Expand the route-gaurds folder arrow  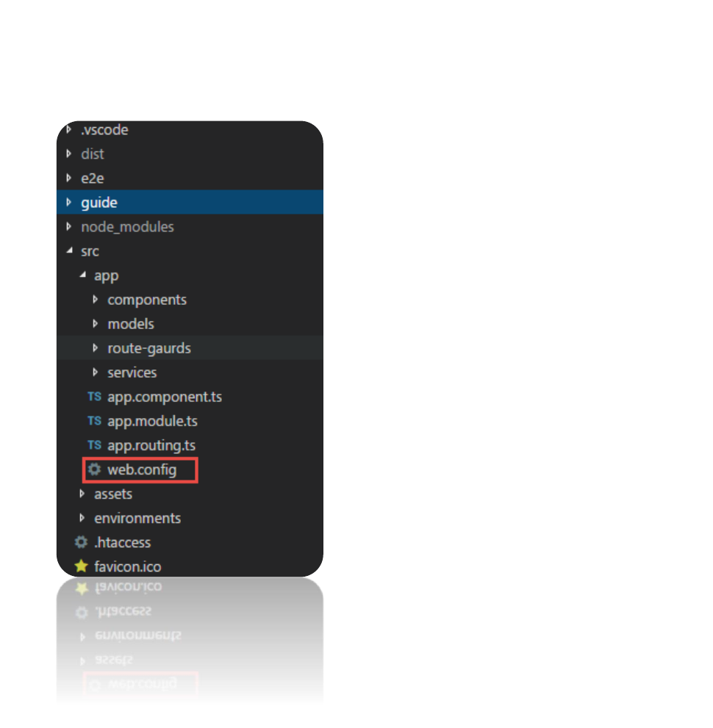click(96, 347)
